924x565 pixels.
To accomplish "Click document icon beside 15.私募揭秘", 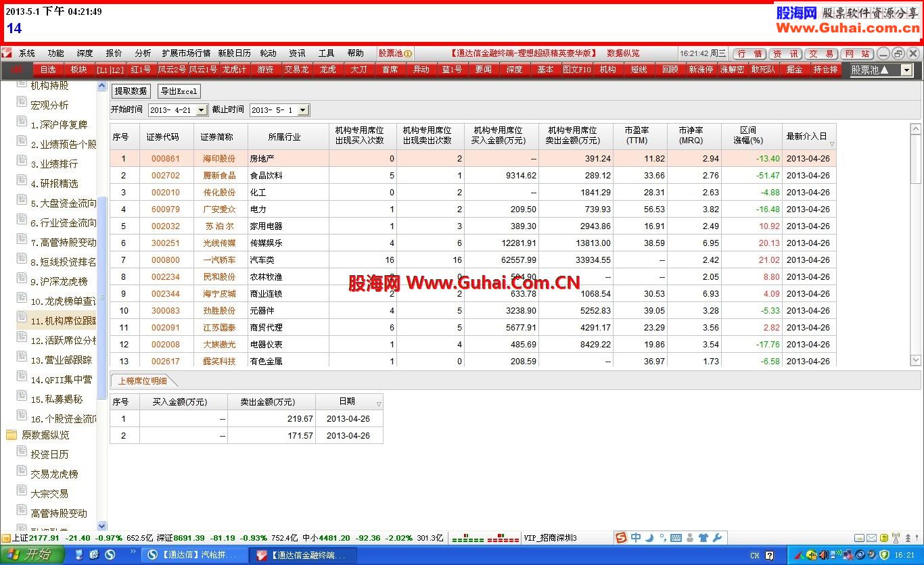I will coord(21,396).
